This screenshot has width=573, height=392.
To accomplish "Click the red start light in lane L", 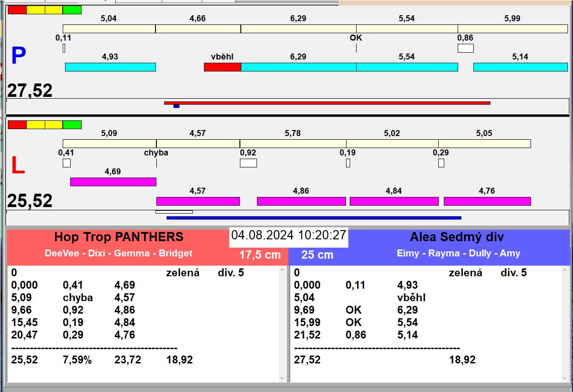I will [17, 125].
